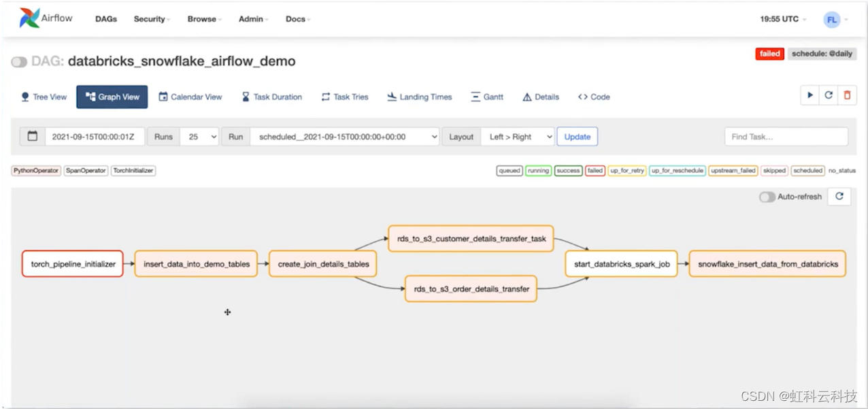Click the up_for_reschedule status legend
The width and height of the screenshot is (868, 409).
678,171
